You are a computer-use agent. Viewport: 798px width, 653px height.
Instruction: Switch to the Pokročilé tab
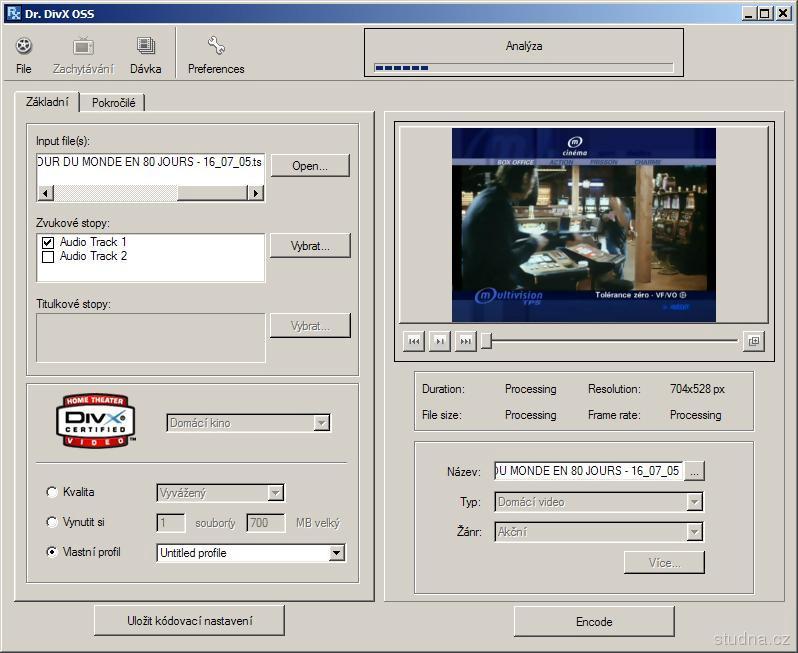[x=113, y=103]
